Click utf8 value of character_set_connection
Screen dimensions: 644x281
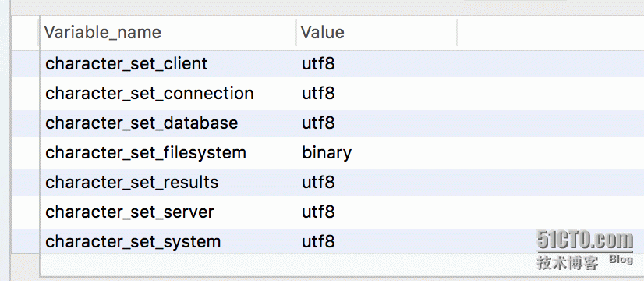tap(318, 94)
